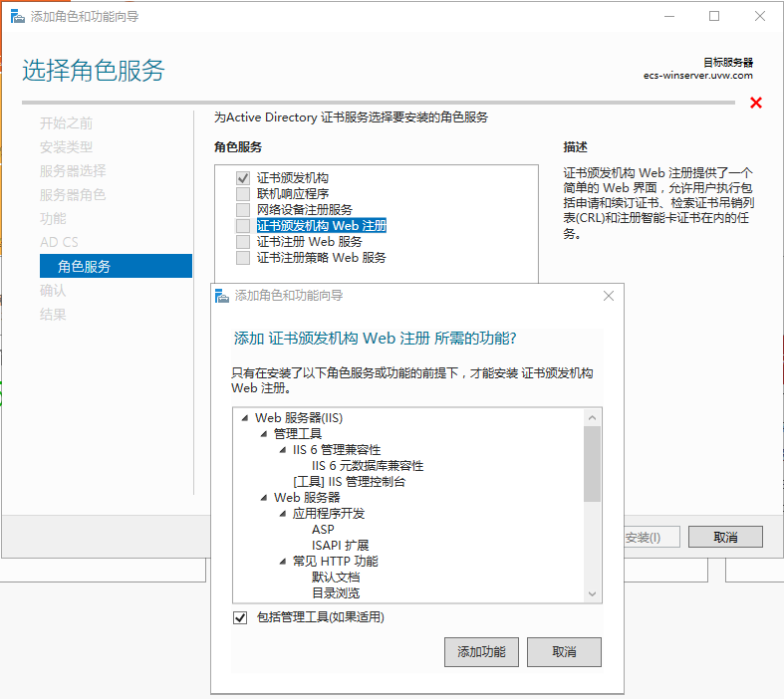This screenshot has height=699, width=784.
Task: Collapse Web 服务器 tree node
Action: coord(264,498)
